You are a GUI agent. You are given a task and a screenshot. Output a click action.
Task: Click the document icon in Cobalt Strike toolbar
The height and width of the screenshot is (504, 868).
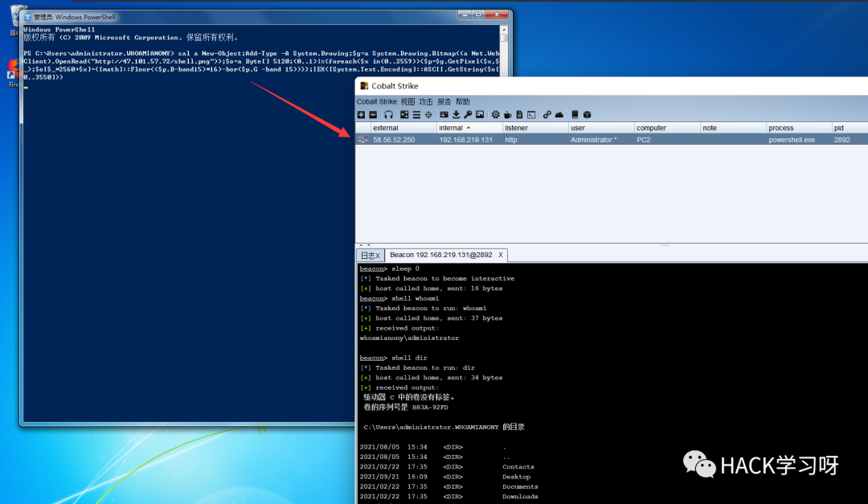click(519, 115)
